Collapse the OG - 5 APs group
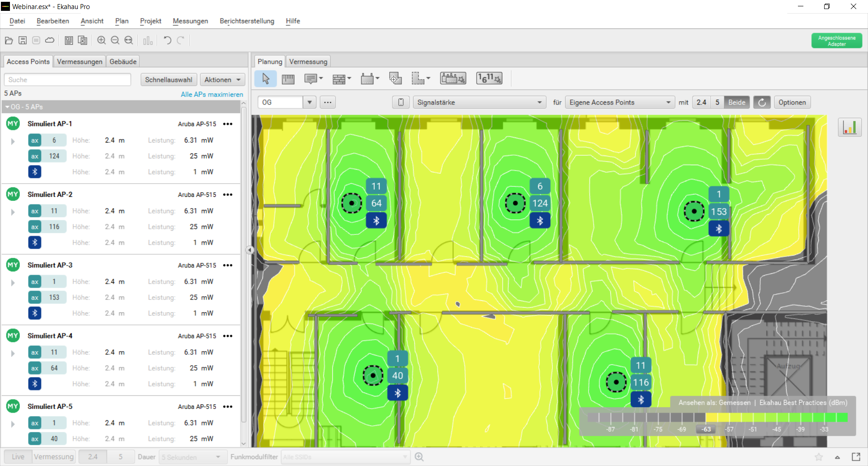 [7, 107]
